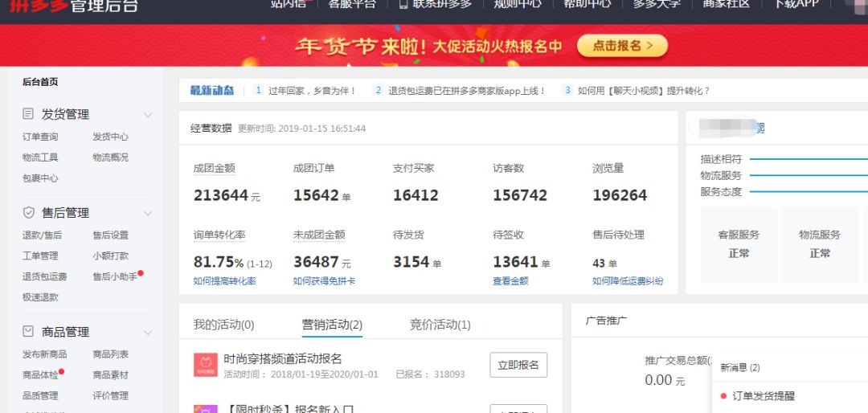868x413 pixels.
Task: Open news item 过年回家，乡音为伴！
Action: [x=312, y=91]
